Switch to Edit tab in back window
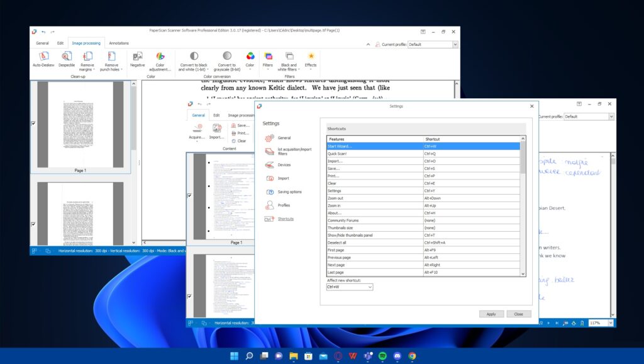644x364 pixels. [60, 43]
